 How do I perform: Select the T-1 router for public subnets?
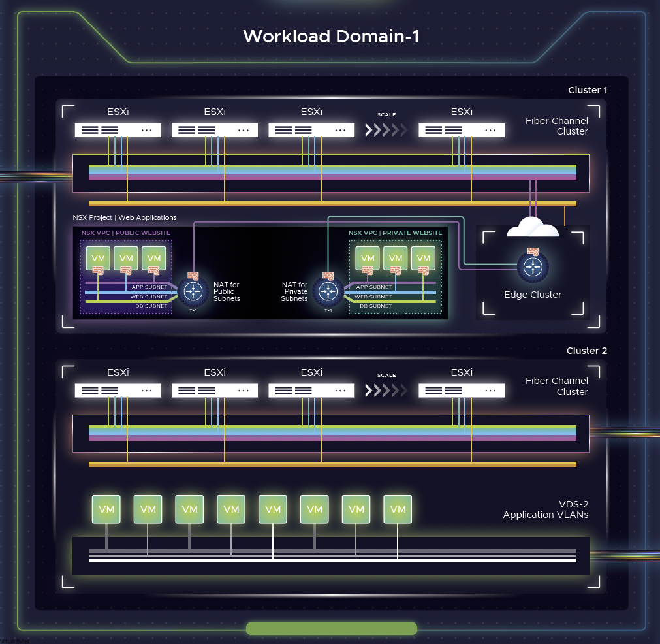click(193, 291)
